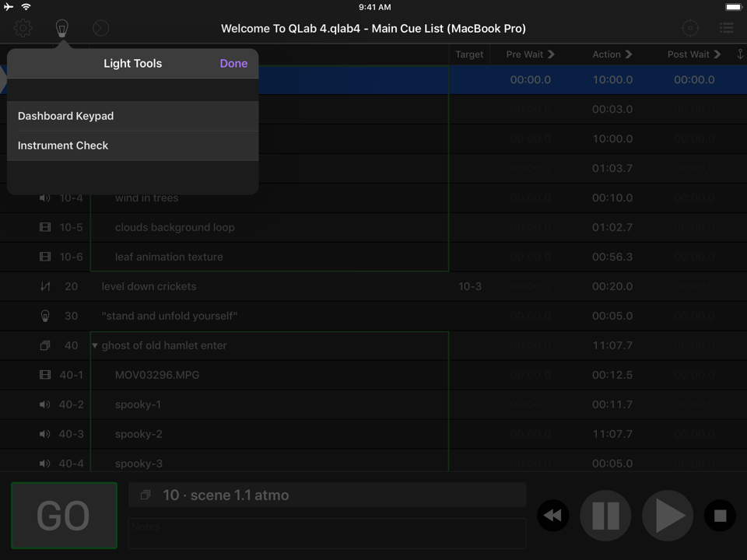Image resolution: width=747 pixels, height=560 pixels.
Task: Click the rewind playback button
Action: 553,516
